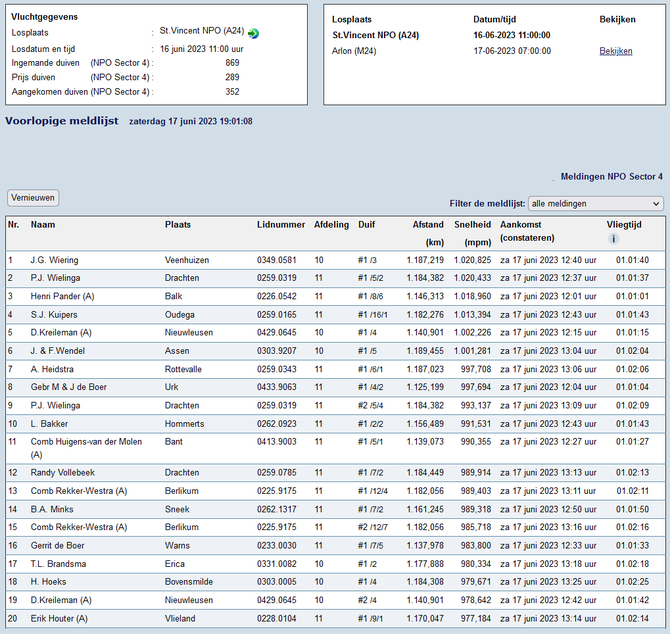Click the place Bovensmilde
Image resolution: width=670 pixels, height=634 pixels.
tap(189, 582)
